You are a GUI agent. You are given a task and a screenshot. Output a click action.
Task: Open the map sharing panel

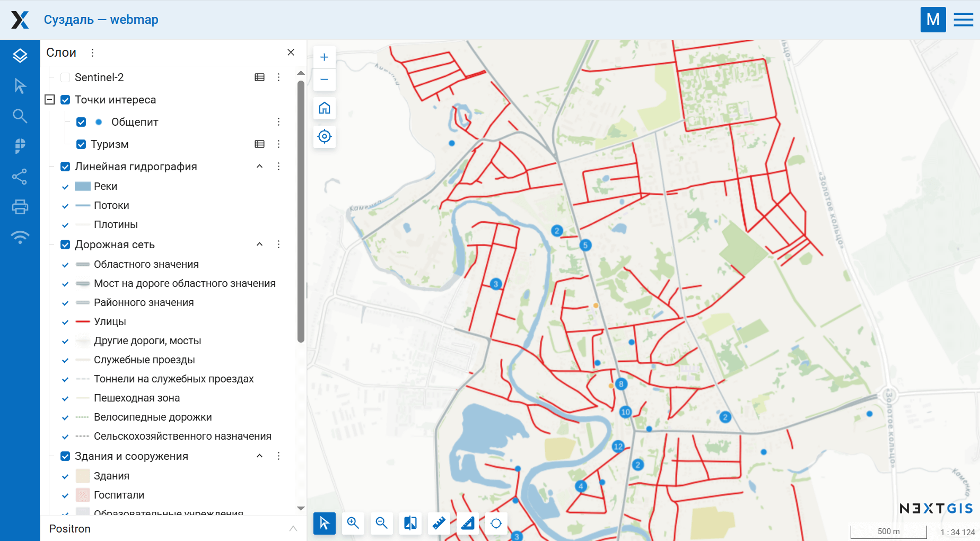[x=20, y=177]
